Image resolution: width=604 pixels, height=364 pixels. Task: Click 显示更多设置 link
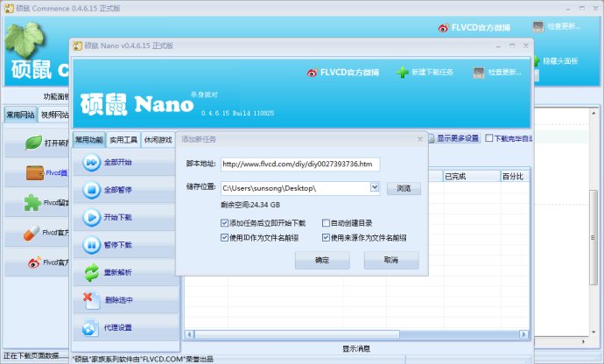pos(458,138)
